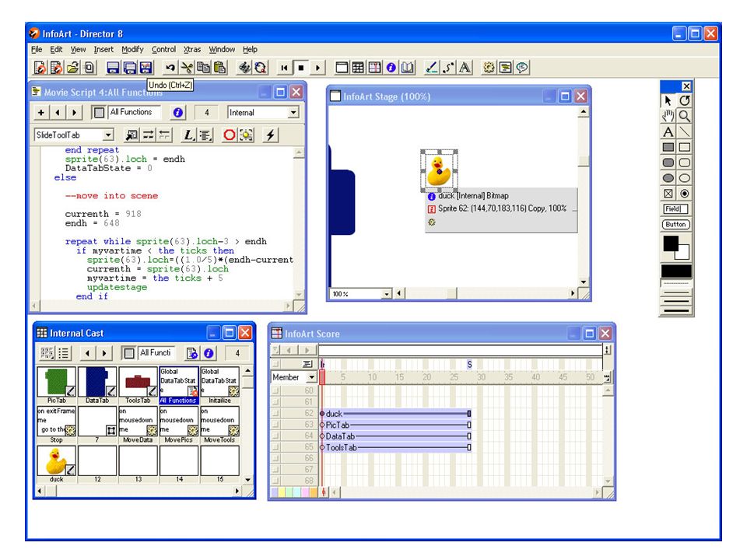Click the New Movie toolbar icon
Screen dimensions: 747x560
(40, 68)
